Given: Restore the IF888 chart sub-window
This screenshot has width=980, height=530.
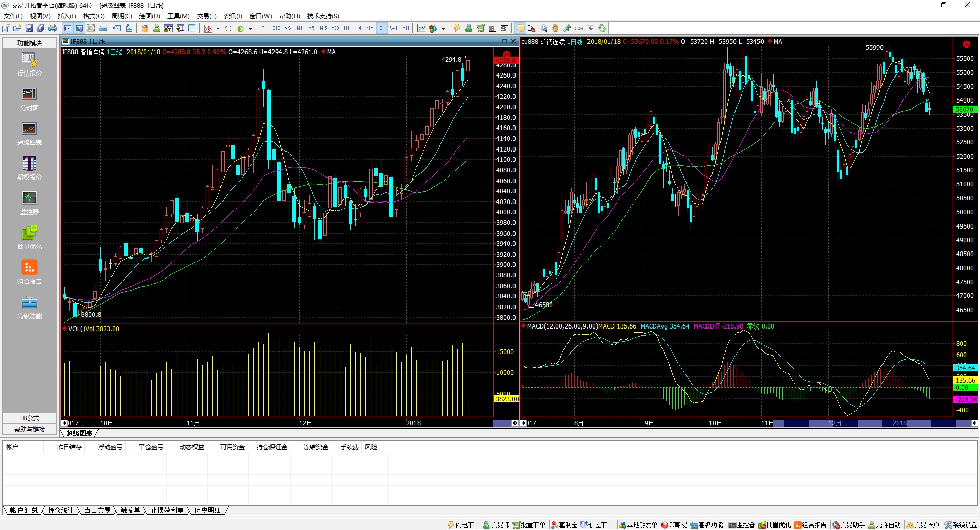Looking at the screenshot, I should (505, 41).
